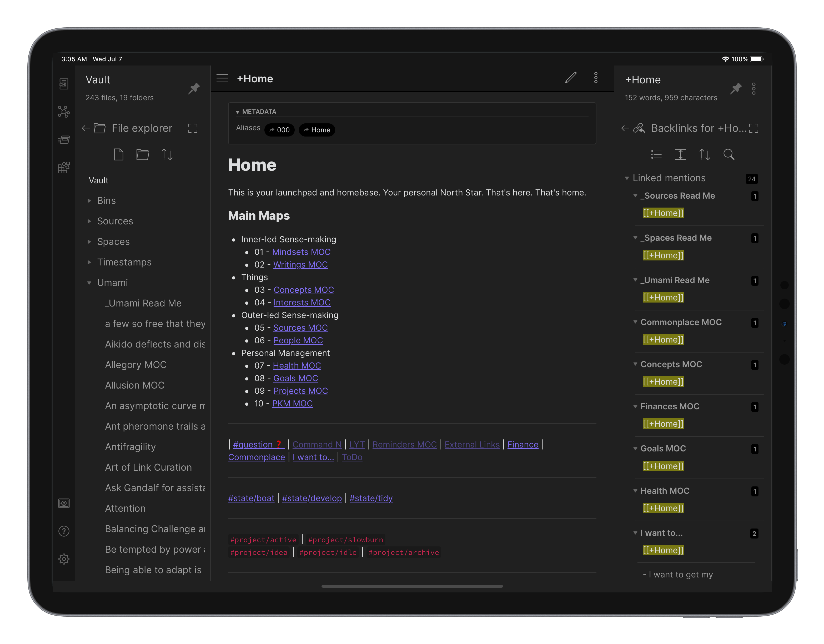Click the #project/active tag

coord(263,540)
